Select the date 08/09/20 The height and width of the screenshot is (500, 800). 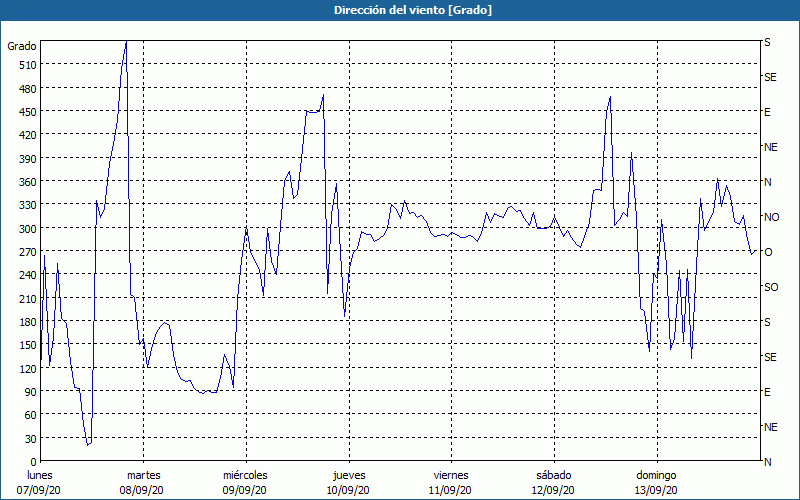[142, 490]
